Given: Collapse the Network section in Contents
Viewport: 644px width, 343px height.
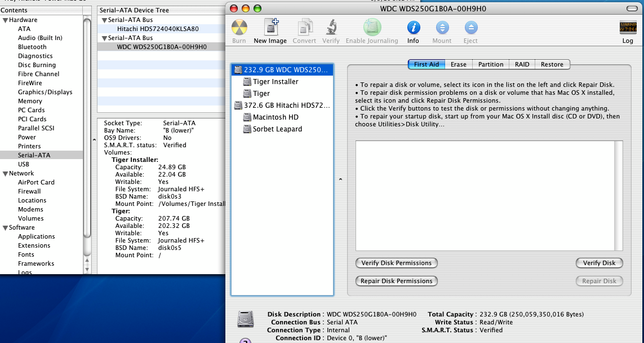Looking at the screenshot, I should (x=5, y=174).
